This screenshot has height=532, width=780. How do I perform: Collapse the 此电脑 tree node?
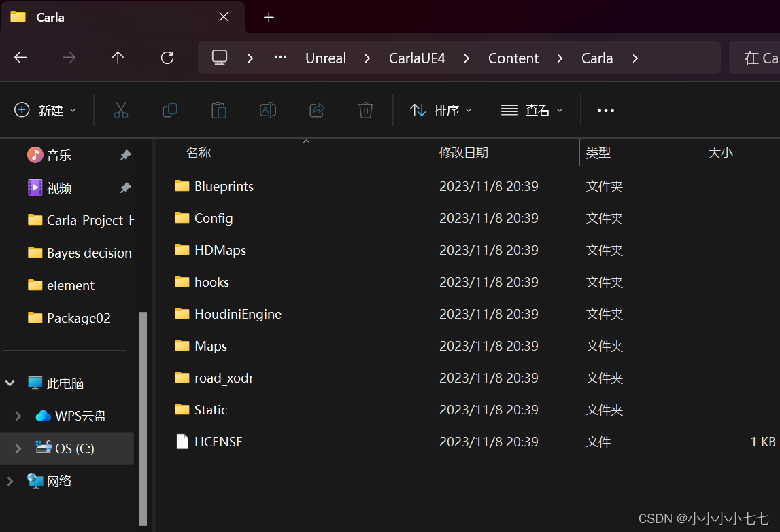(10, 383)
